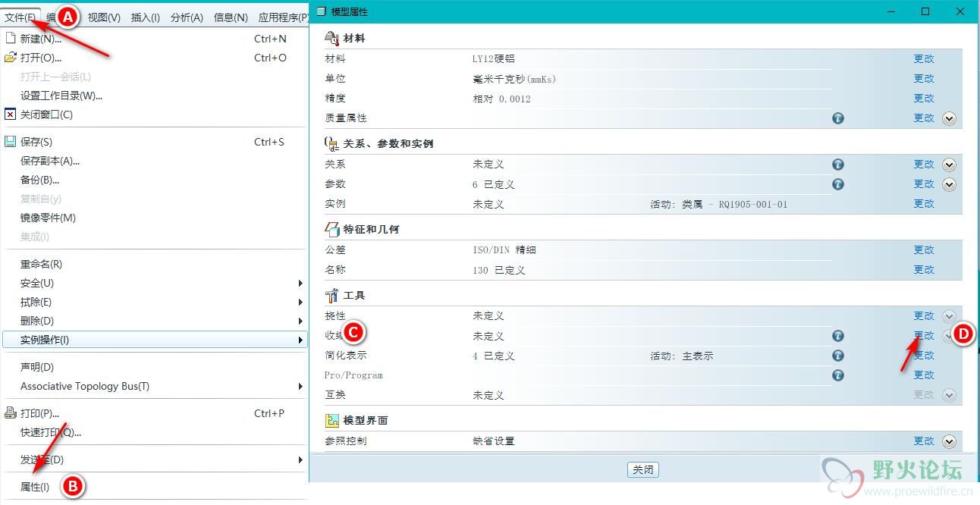
Task: Click 更改 link for 收缩 row
Action: 924,336
